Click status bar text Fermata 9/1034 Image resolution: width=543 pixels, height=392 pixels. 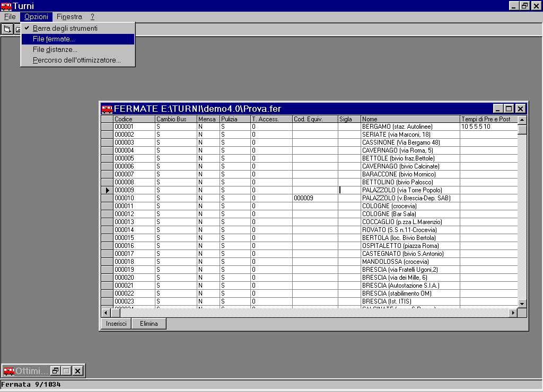click(31, 385)
